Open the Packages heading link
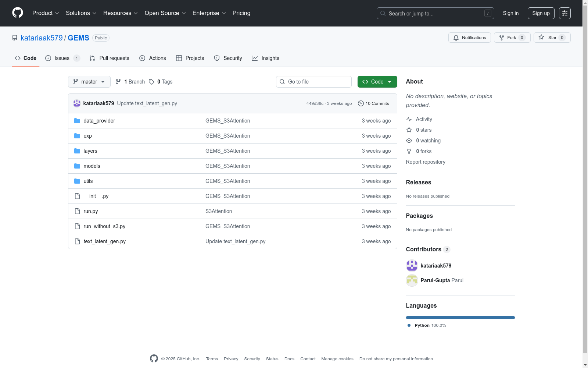This screenshot has width=588, height=368. coord(419,216)
